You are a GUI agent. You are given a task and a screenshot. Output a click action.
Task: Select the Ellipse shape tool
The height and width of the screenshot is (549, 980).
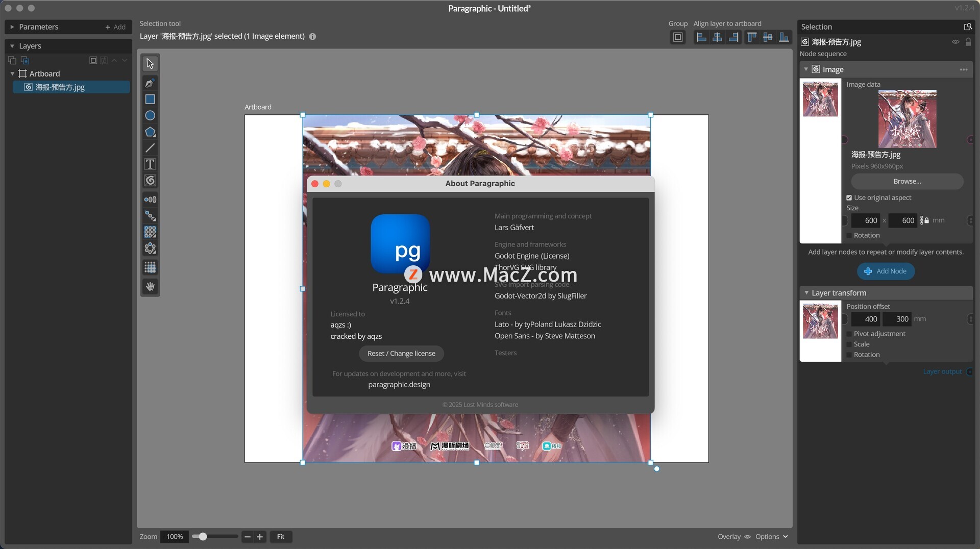[150, 115]
